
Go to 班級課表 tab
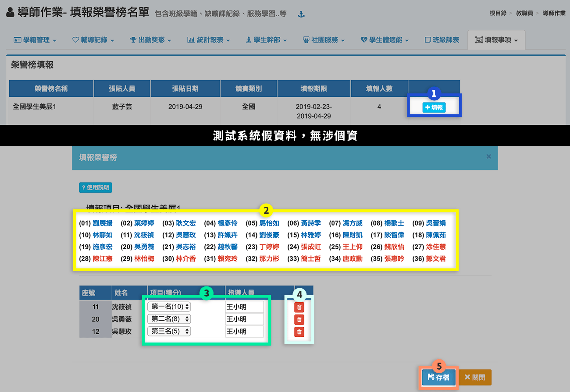point(442,40)
